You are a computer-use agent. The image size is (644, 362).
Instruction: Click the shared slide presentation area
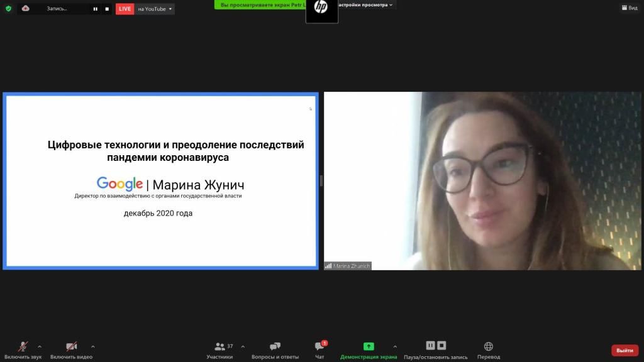click(160, 181)
